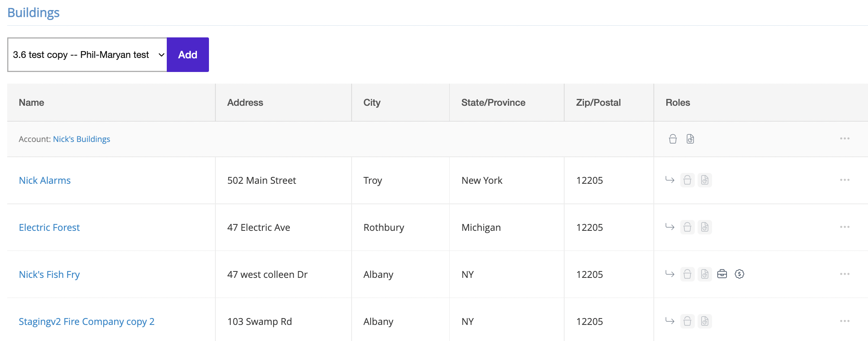The height and width of the screenshot is (341, 868).
Task: Click the inherited report icon in Electric Forest row
Action: tap(705, 227)
